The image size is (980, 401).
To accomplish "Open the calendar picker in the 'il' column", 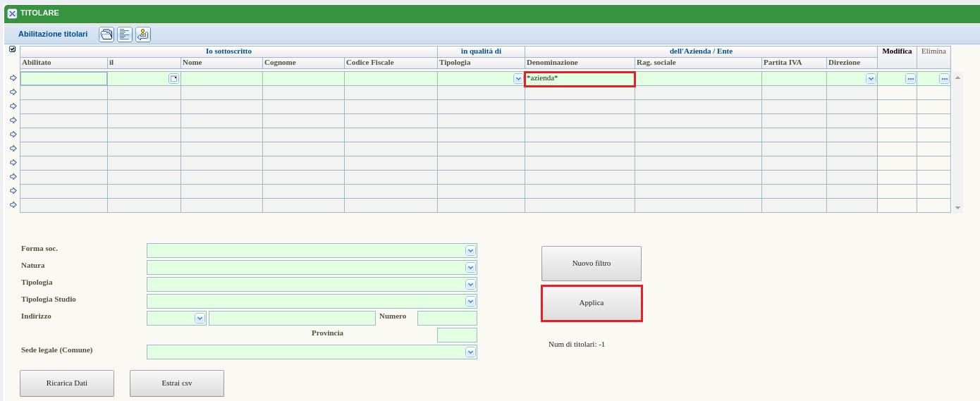I will [x=173, y=79].
